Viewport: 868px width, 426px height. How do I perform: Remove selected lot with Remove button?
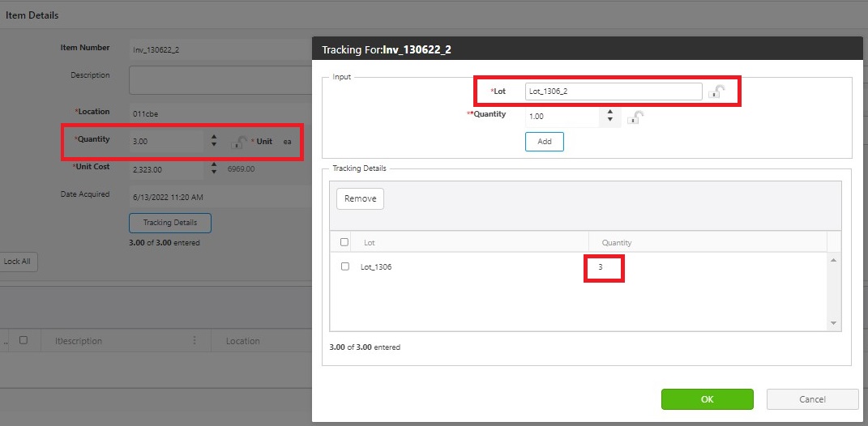(x=360, y=198)
